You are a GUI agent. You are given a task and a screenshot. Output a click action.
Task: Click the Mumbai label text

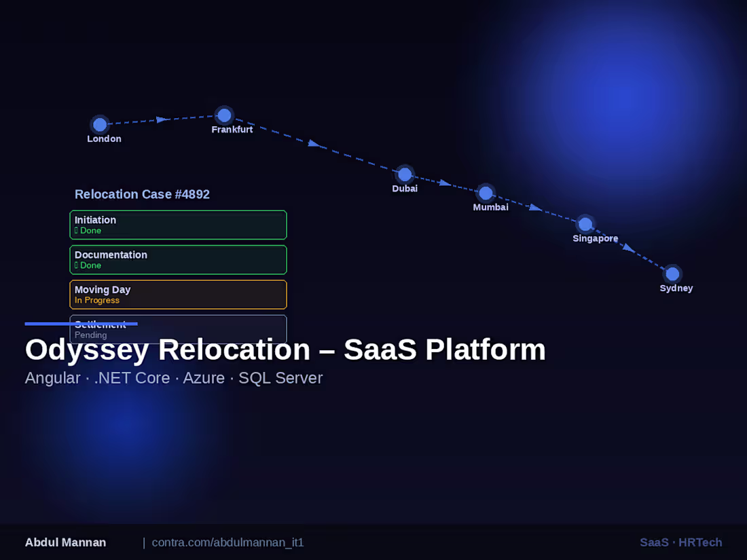490,207
